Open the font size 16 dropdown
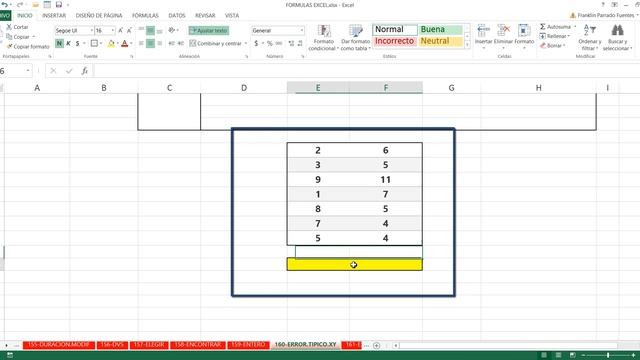640x360 pixels. pos(113,31)
